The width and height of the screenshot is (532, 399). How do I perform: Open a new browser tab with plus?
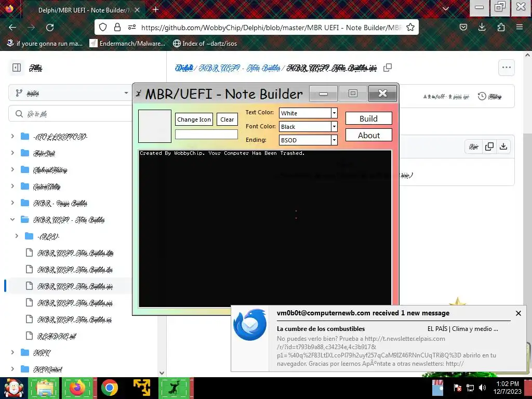(x=156, y=9)
